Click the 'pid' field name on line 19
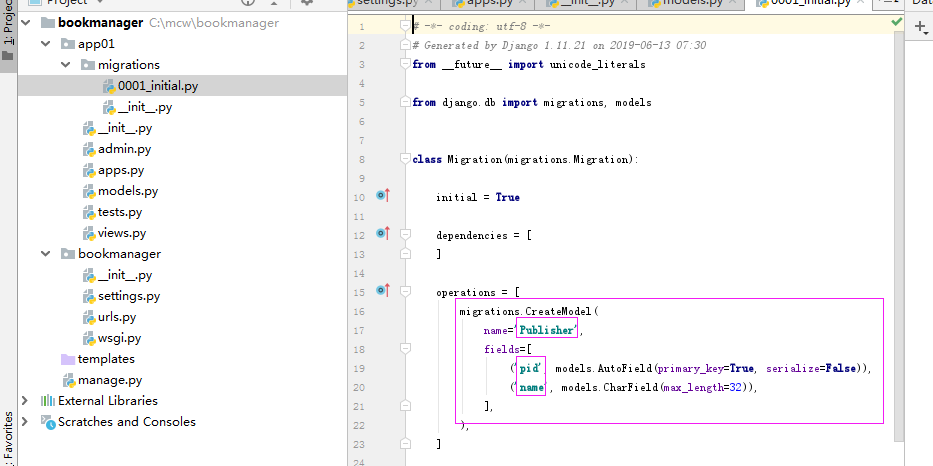 pos(531,368)
